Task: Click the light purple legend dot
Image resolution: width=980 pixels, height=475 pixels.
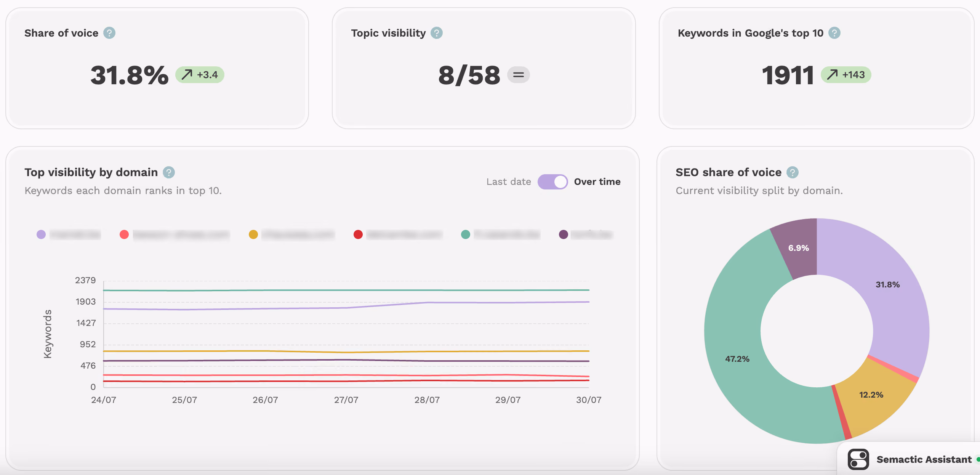Action: [41, 234]
